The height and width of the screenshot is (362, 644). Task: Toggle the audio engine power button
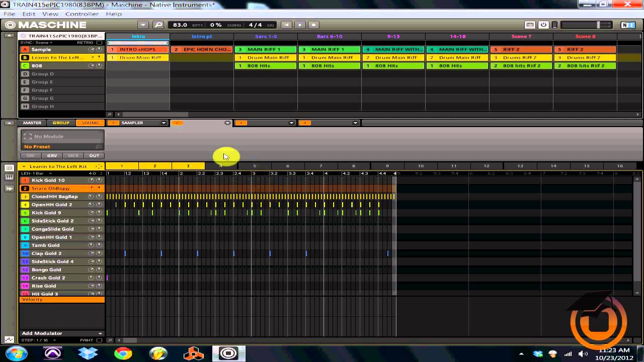point(543,25)
